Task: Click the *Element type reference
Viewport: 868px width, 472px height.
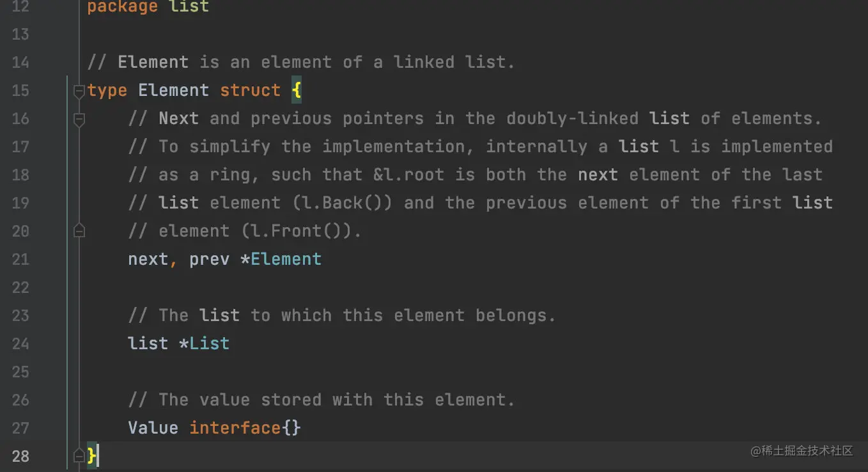Action: coord(281,259)
